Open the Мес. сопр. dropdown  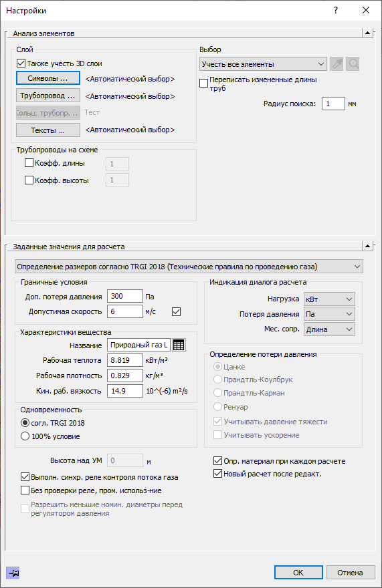(329, 329)
